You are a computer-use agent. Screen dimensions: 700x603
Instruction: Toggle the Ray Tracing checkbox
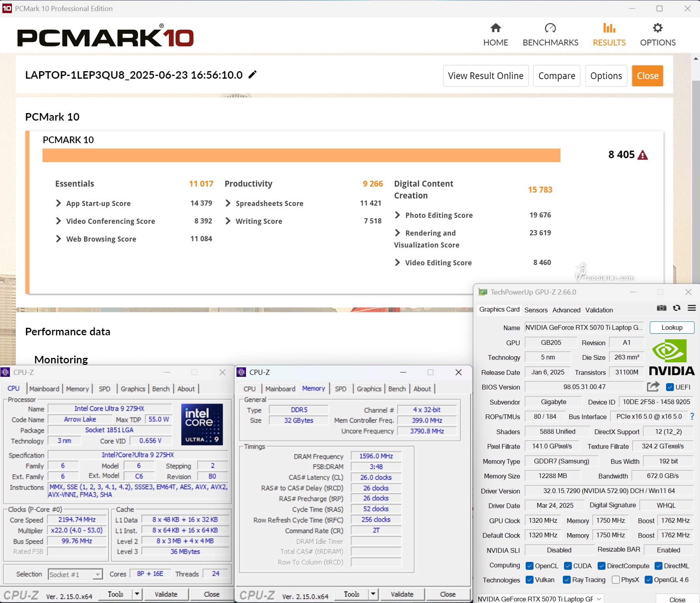567,580
